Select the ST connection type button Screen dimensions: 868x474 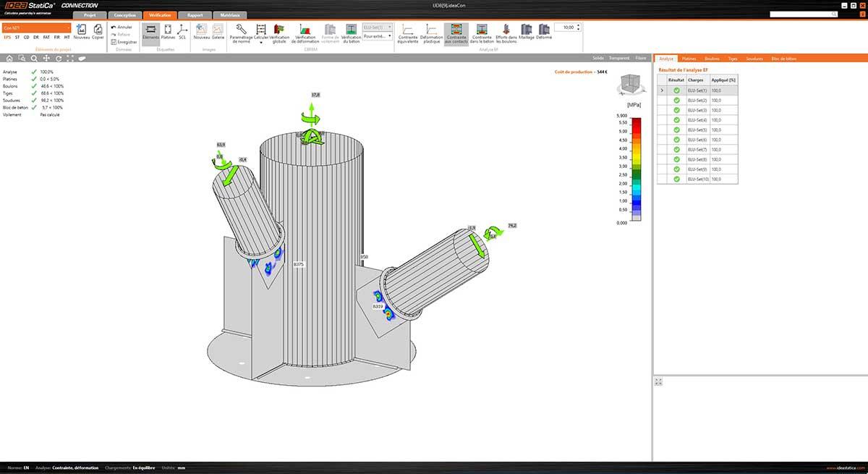coord(17,37)
